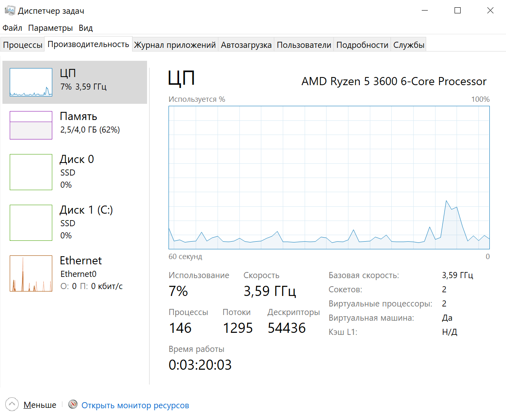
Task: Collapse details with the up-chevron circle icon
Action: 12,404
